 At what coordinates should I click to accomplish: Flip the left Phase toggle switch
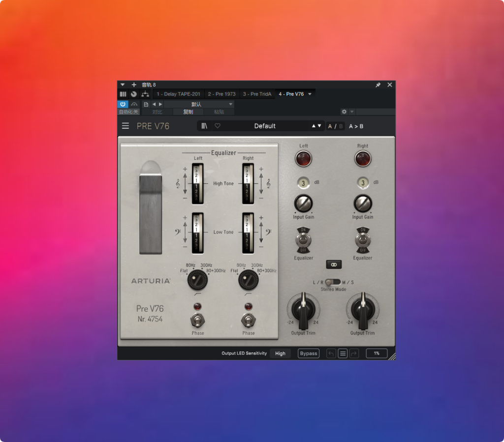[x=197, y=321]
